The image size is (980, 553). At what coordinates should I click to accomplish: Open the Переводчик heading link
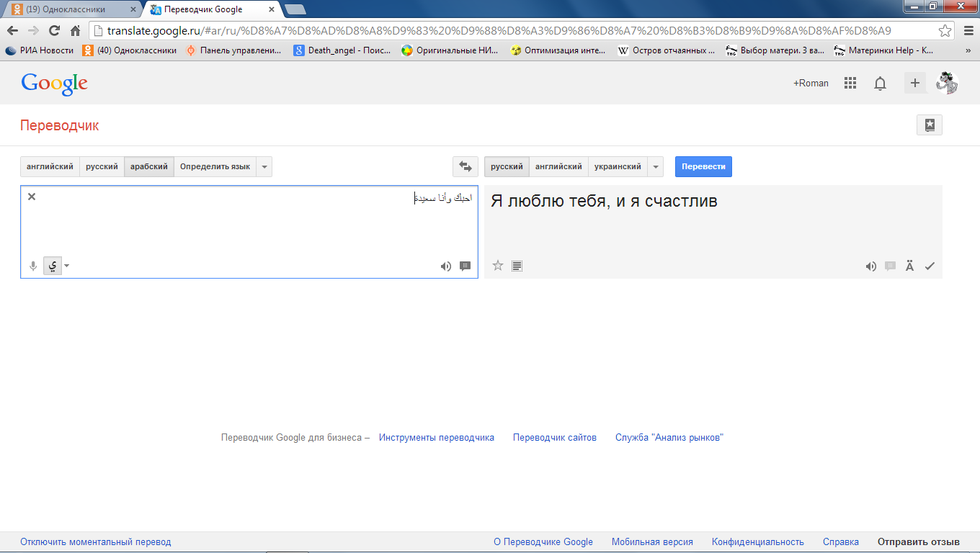[x=60, y=125]
